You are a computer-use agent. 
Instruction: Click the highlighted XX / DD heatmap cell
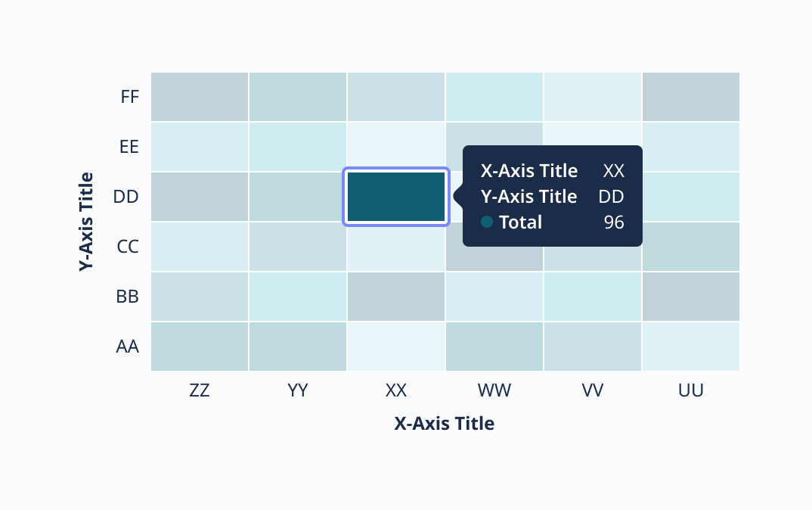(x=396, y=197)
